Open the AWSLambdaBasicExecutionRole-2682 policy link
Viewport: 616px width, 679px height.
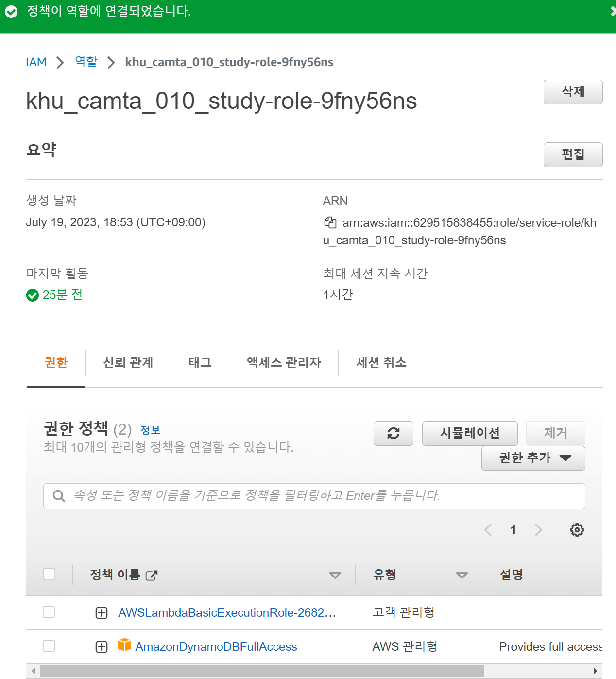[227, 612]
